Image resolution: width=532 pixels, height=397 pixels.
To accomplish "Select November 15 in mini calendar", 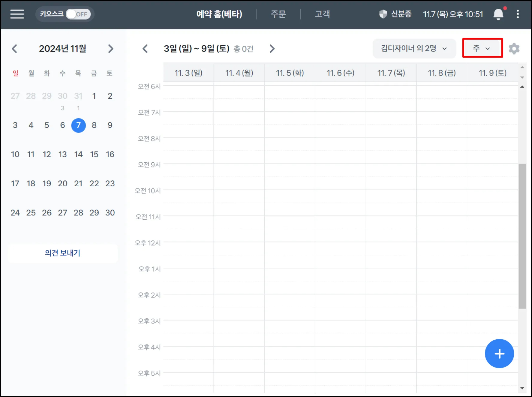I will 94,155.
